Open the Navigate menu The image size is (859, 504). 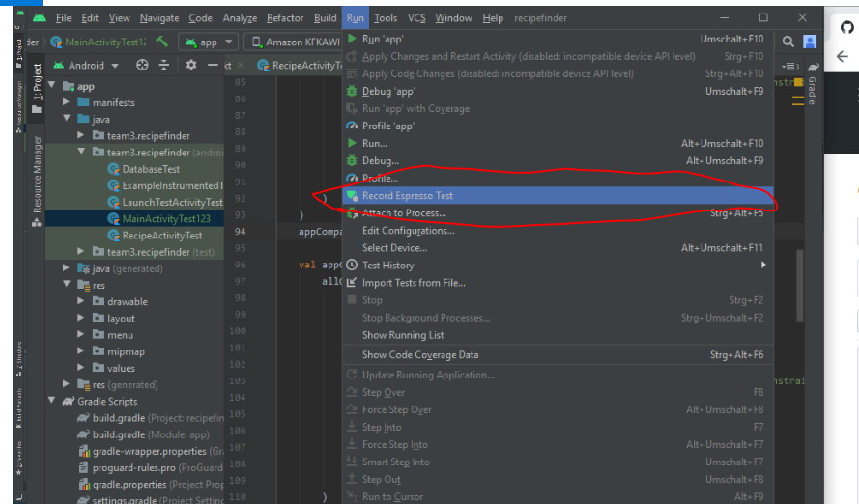[158, 18]
